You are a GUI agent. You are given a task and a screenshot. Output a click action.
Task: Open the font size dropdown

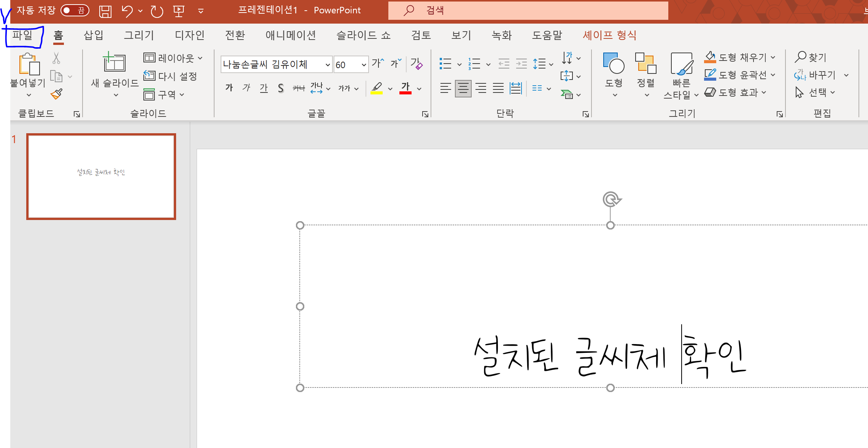click(364, 65)
